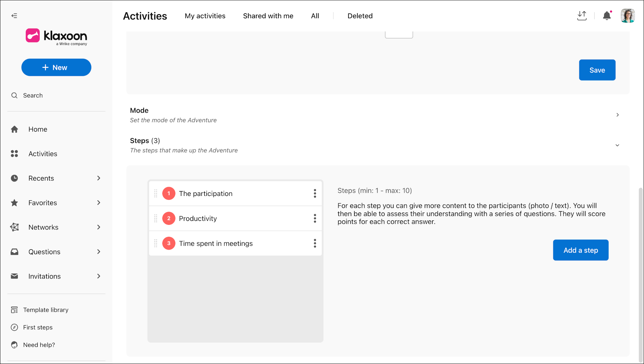Viewport: 644px width, 364px height.
Task: Collapse the sidebar with the arrow icon
Action: click(14, 16)
